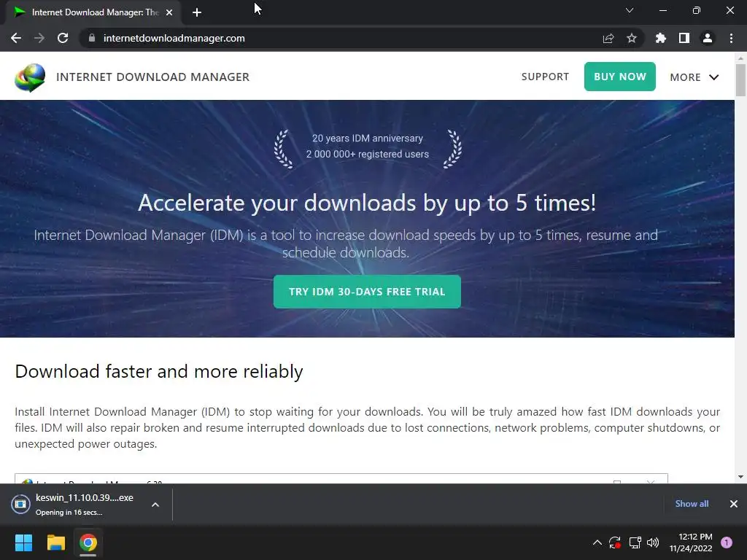Reload the current page
The height and width of the screenshot is (560, 747).
click(x=63, y=38)
